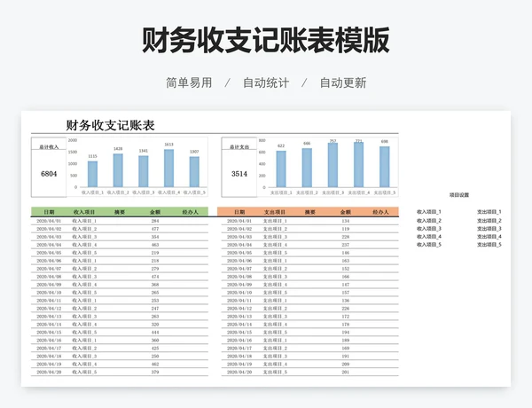The image size is (532, 408).
Task: Click income amount cell 463
Action: [155, 245]
